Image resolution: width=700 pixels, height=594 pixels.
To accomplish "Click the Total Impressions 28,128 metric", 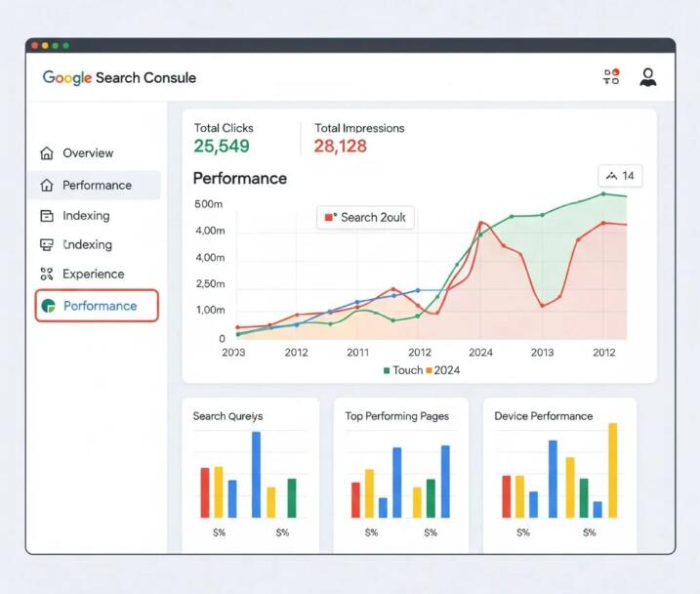I will (x=341, y=146).
